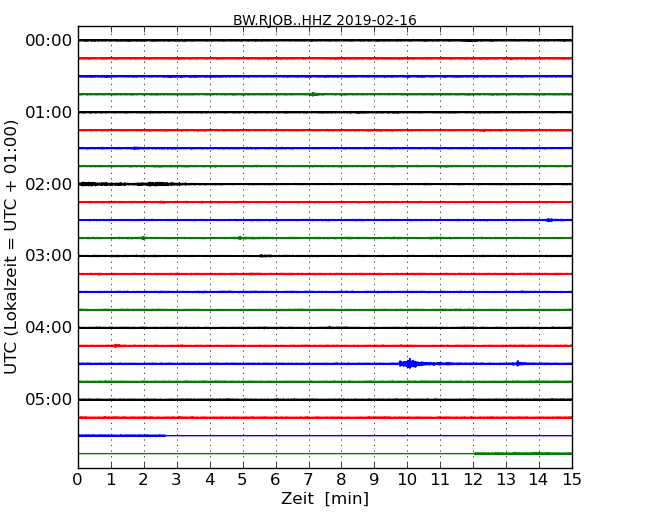
Task: Click x-axis tick label 12
Action: tap(473, 480)
